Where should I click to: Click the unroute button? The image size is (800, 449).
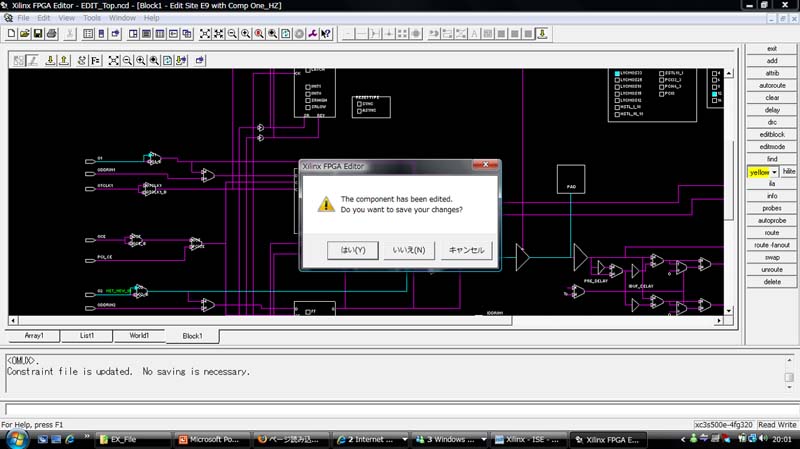772,270
